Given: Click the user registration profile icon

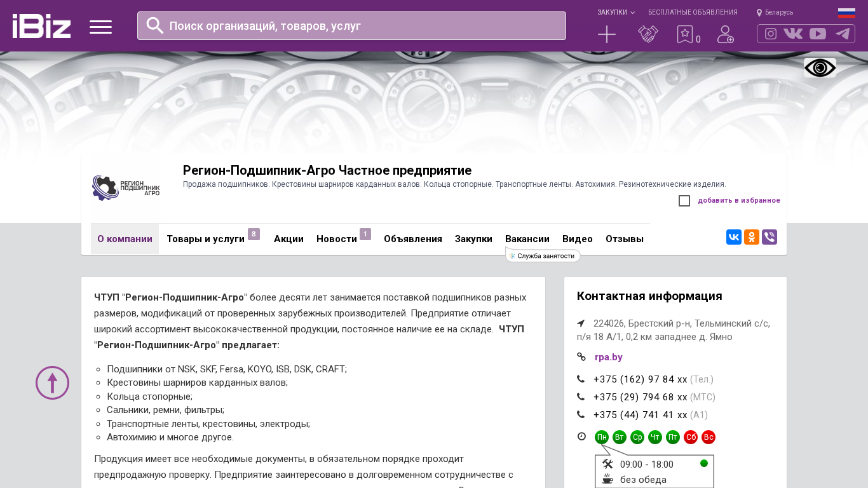Looking at the screenshot, I should pyautogui.click(x=725, y=34).
